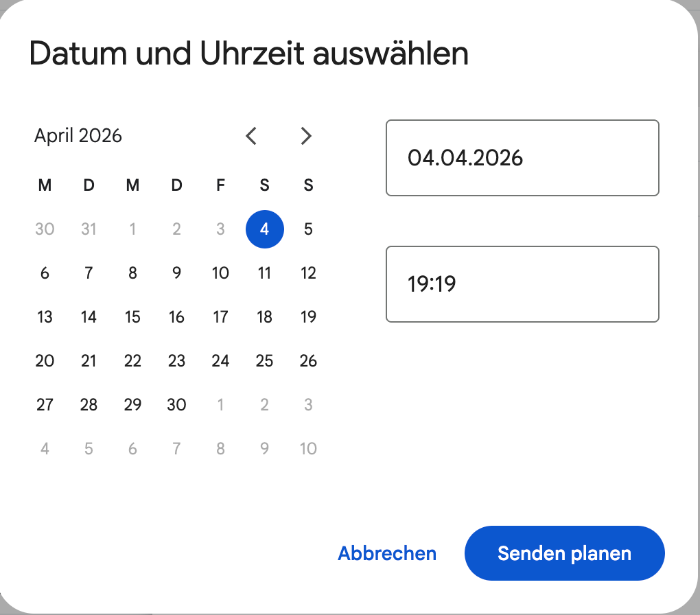Choose April 23 in the calendar
Viewport: 700px width, 615px height.
(176, 361)
